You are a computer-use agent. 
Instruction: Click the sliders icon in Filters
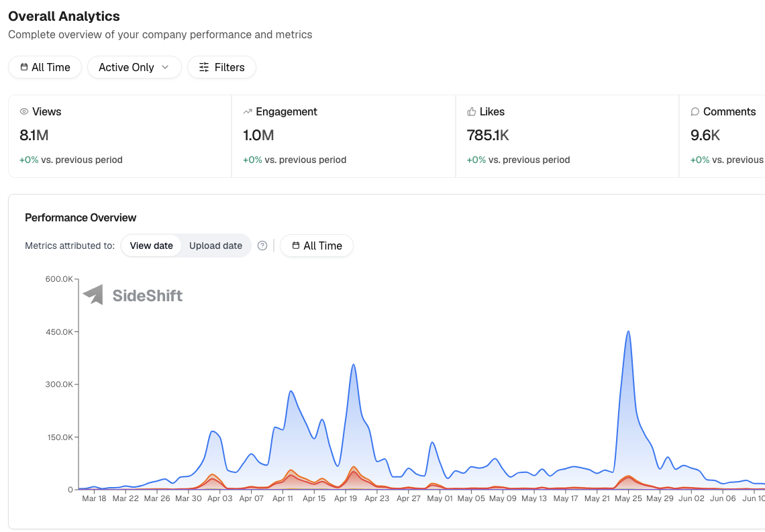pos(204,67)
